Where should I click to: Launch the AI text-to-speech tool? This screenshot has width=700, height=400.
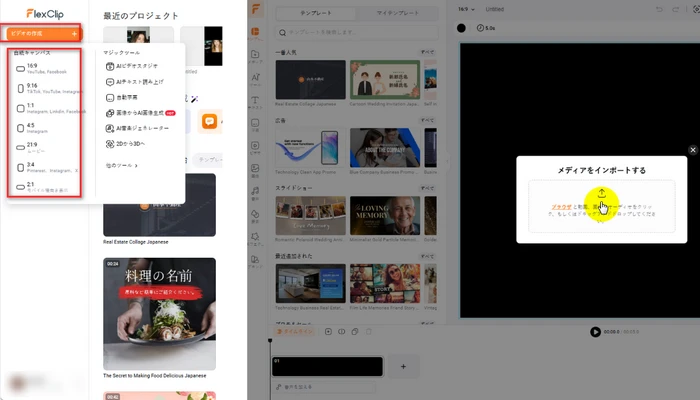(140, 82)
